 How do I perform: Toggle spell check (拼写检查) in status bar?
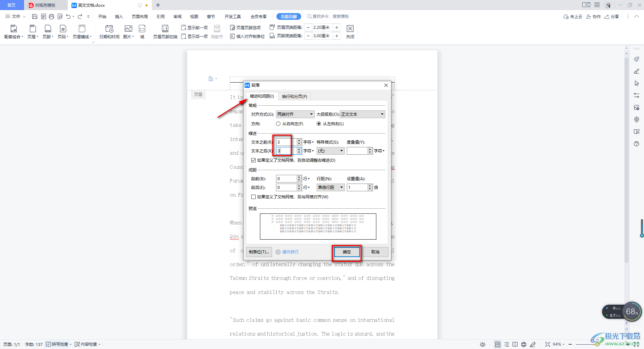point(59,344)
